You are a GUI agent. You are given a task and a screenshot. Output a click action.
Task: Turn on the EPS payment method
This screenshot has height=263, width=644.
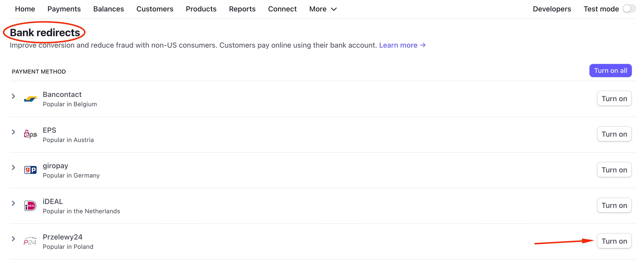tap(614, 134)
